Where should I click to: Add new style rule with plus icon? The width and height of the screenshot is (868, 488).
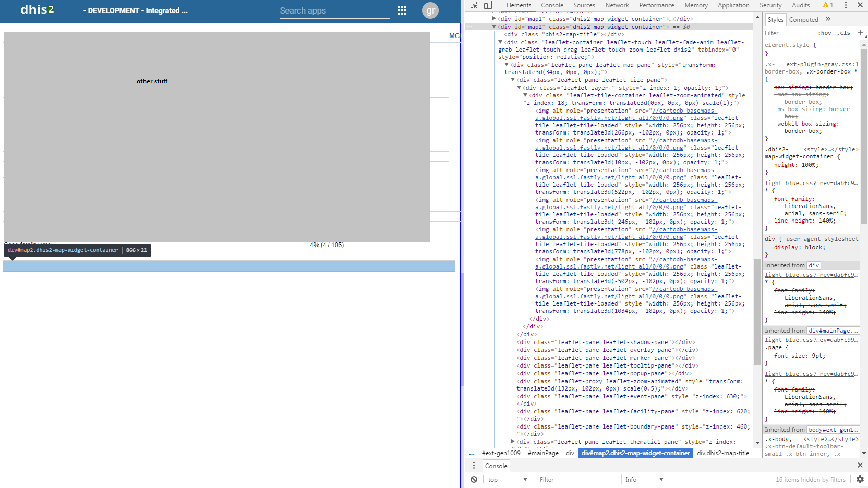pyautogui.click(x=860, y=33)
